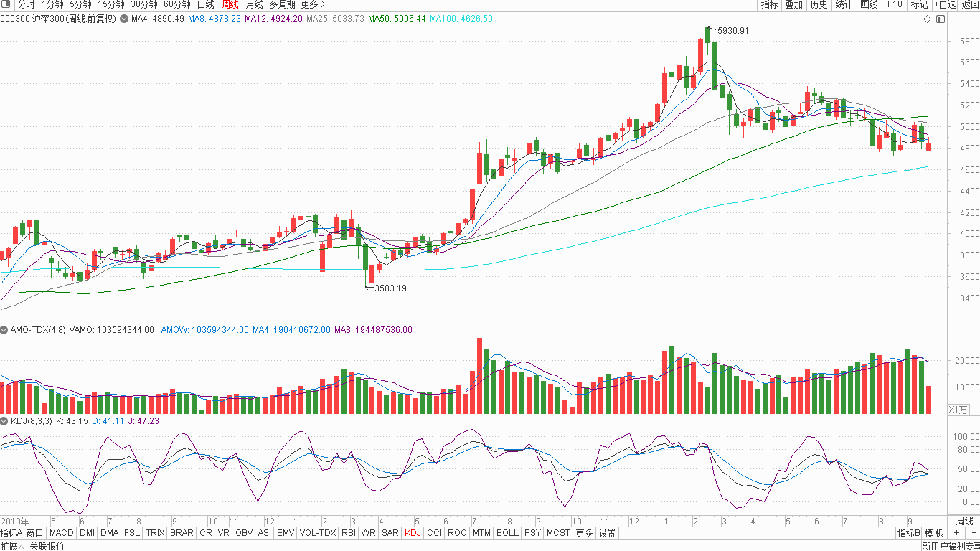
Task: Select the PSY indicator tab
Action: click(x=532, y=533)
